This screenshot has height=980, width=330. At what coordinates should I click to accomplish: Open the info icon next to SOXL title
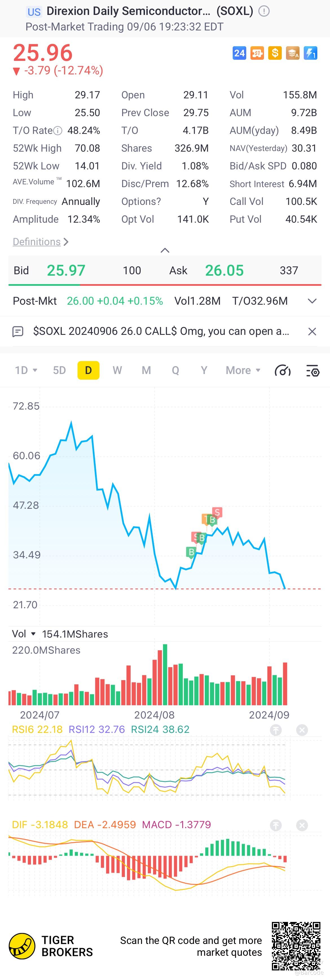click(x=264, y=11)
